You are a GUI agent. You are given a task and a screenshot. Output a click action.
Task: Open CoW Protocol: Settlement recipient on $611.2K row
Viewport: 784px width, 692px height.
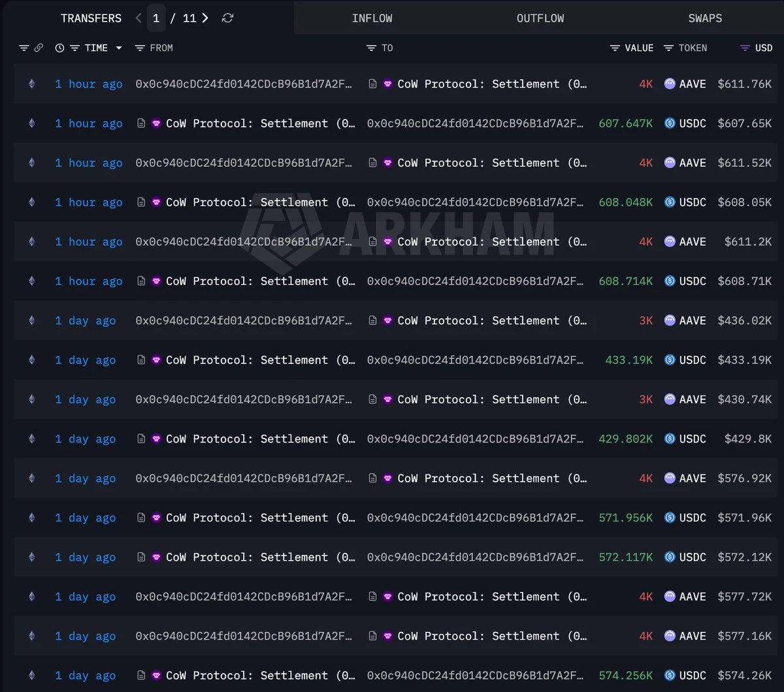pyautogui.click(x=492, y=241)
